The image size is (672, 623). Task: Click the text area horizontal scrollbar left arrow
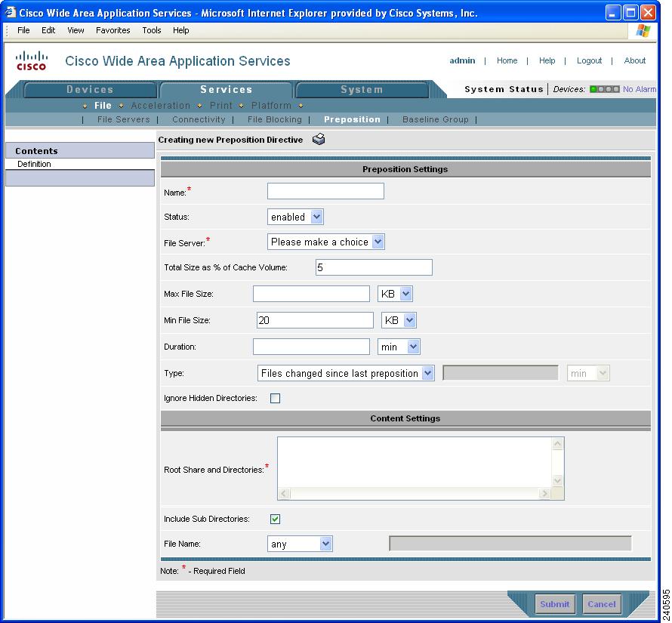point(284,494)
